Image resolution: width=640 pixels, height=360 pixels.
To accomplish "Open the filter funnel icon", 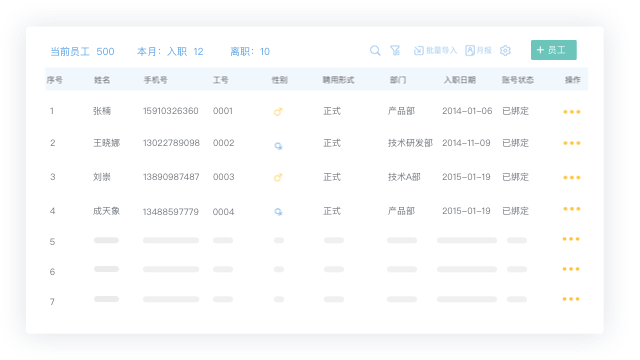I will tap(395, 51).
